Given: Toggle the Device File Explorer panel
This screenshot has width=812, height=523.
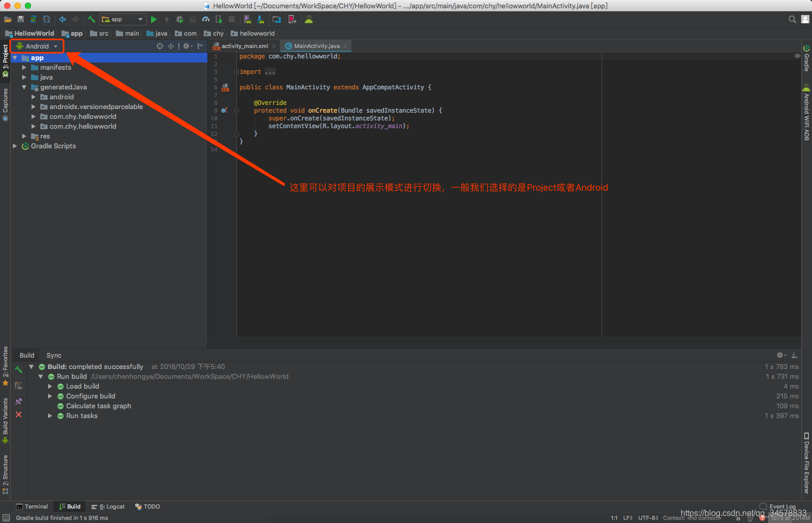Looking at the screenshot, I should click(x=806, y=463).
